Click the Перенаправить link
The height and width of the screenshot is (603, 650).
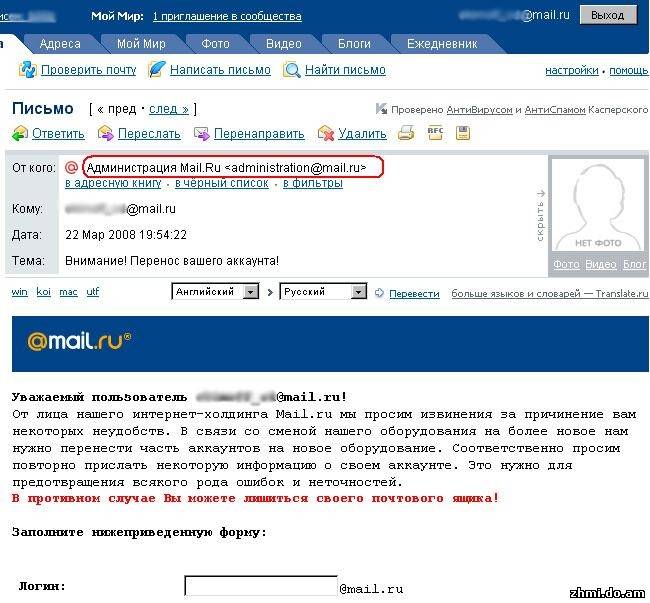(259, 134)
